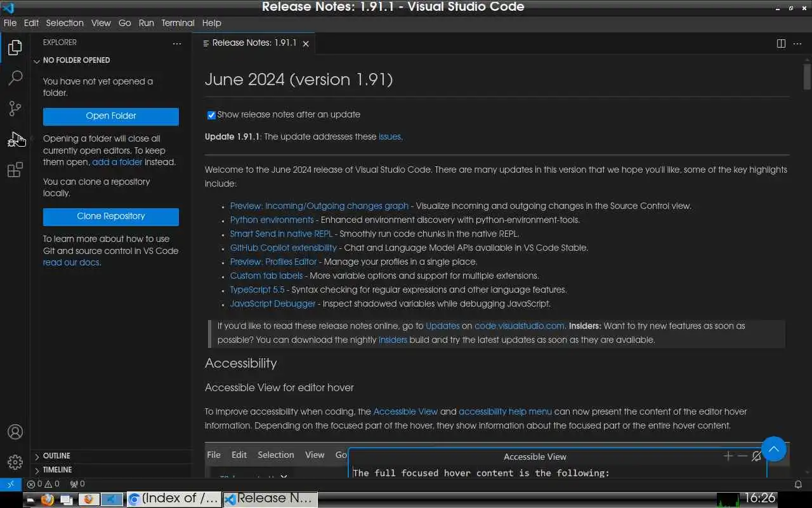The image size is (812, 508).
Task: Open the Help menu
Action: coord(212,23)
